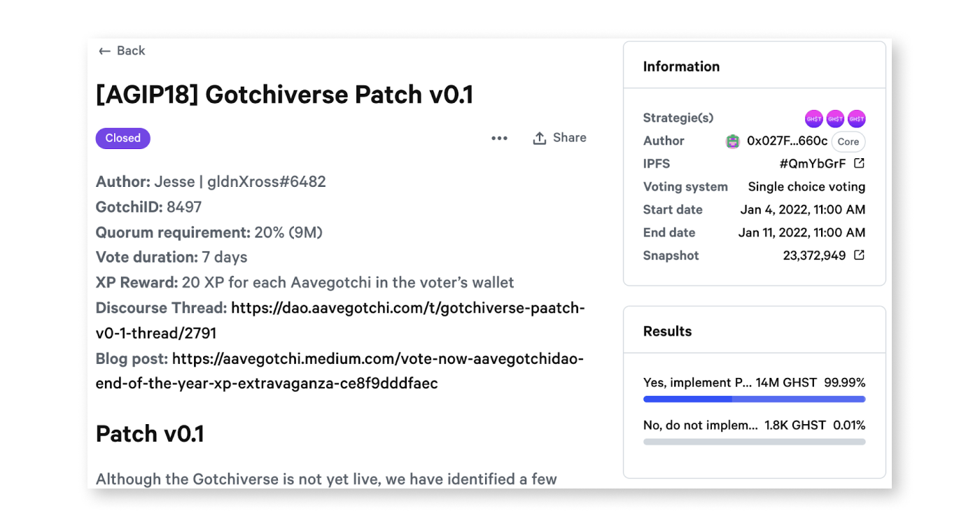Viewport: 980px width, 527px height.
Task: Click the End date Jan 11, 2022 value
Action: 801,232
